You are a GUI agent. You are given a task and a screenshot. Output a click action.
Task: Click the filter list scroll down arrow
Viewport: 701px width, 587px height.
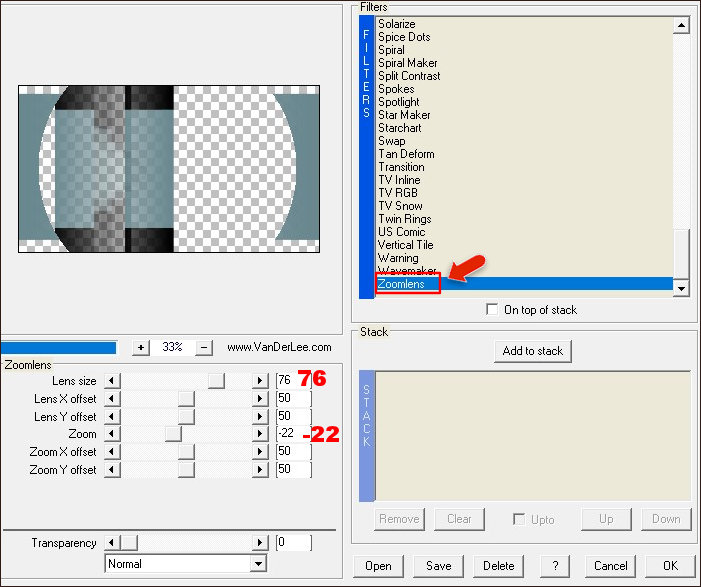[682, 288]
